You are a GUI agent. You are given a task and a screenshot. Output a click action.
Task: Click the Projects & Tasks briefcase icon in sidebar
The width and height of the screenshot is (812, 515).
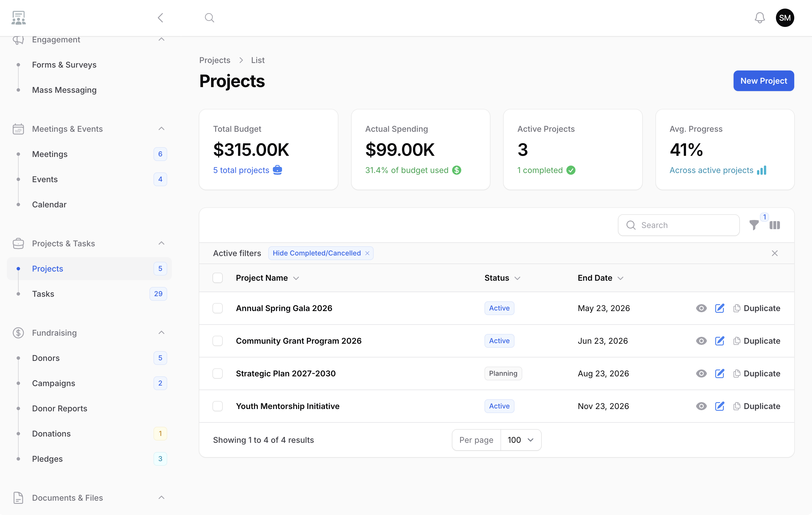pos(18,243)
